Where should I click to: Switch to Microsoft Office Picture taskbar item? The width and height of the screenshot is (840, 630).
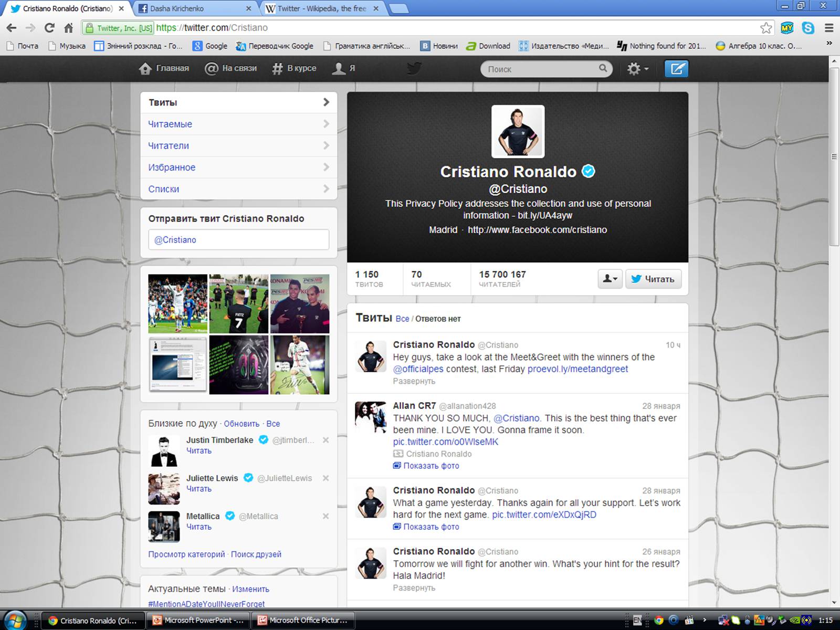[303, 620]
